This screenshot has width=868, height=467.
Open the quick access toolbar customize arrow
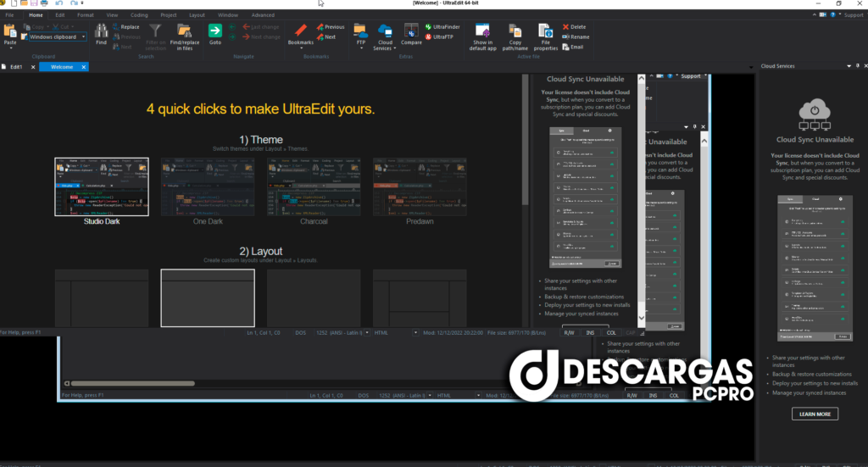click(82, 3)
